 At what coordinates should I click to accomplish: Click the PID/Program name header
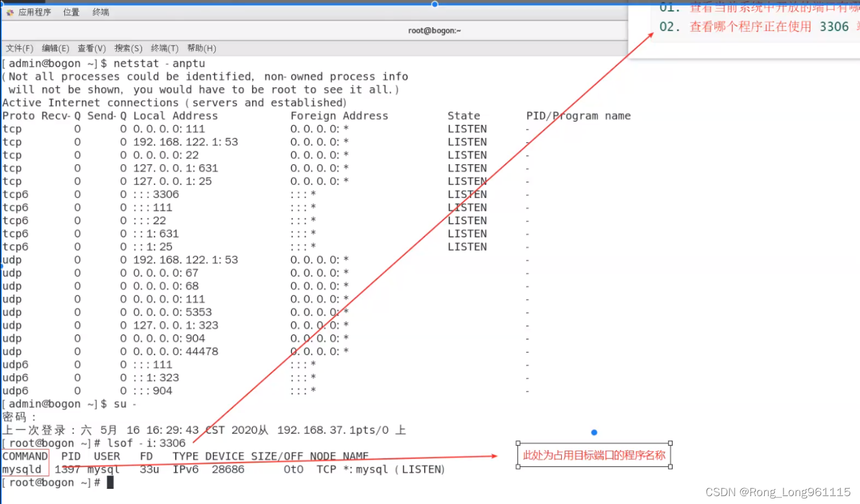(578, 116)
